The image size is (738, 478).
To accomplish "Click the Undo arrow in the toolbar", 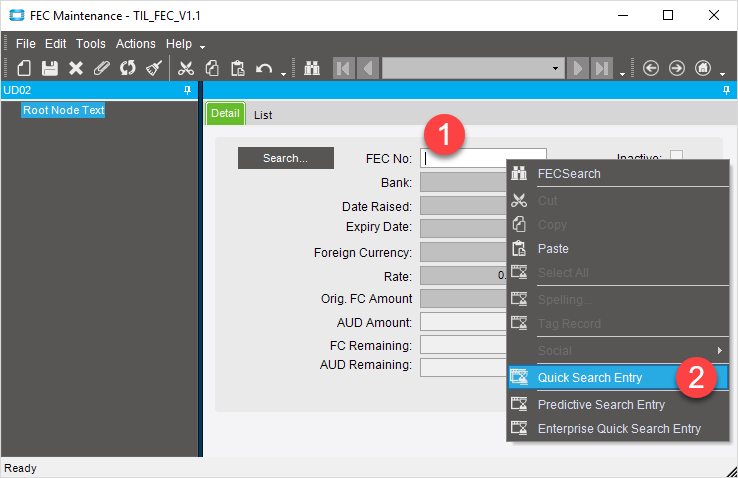I will [x=264, y=69].
